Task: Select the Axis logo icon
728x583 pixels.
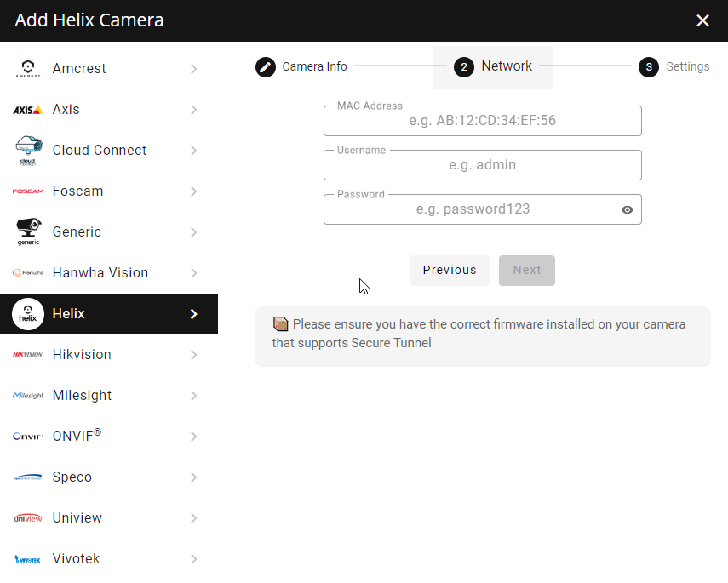Action: (x=28, y=110)
